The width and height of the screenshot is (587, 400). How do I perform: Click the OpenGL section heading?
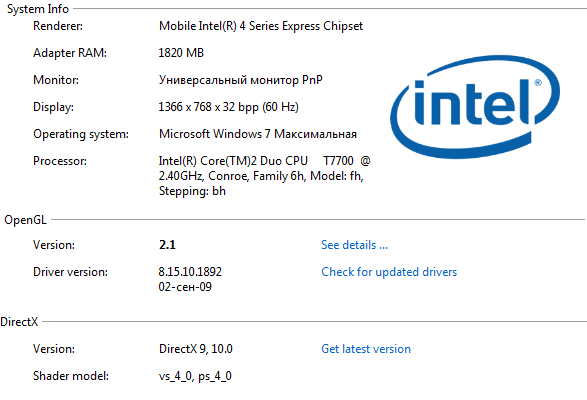(x=25, y=220)
